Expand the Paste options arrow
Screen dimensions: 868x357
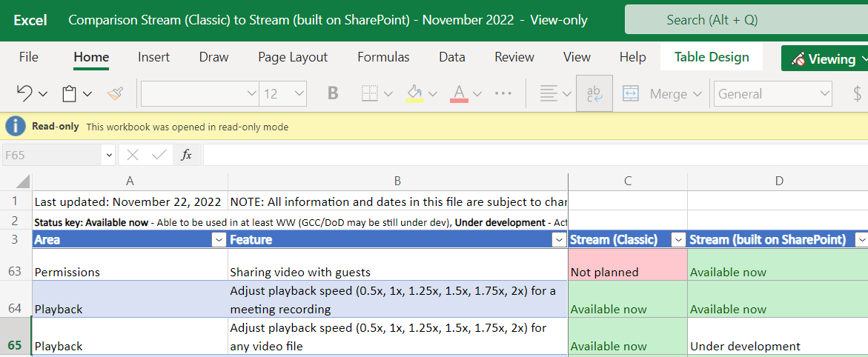click(87, 94)
